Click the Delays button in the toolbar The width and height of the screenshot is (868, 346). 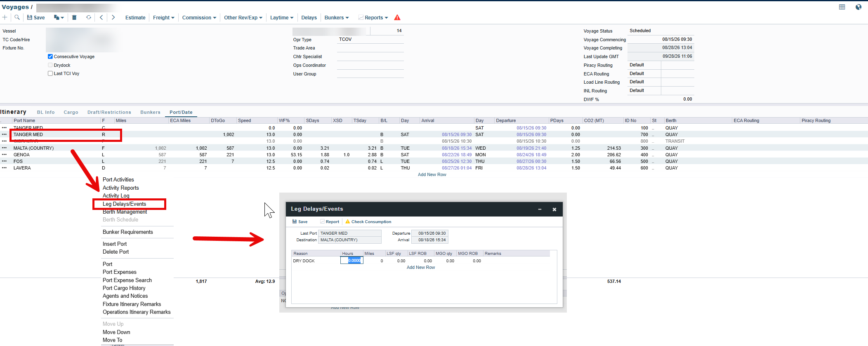309,17
